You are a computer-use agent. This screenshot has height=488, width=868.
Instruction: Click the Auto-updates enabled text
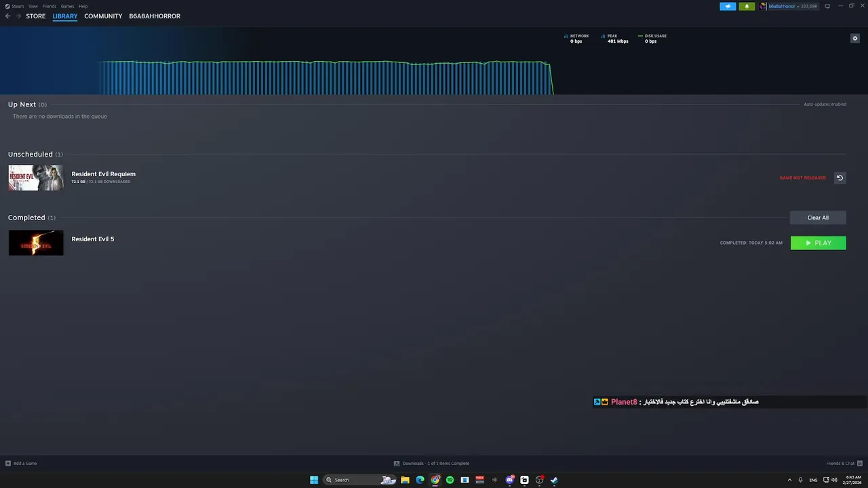pyautogui.click(x=825, y=104)
